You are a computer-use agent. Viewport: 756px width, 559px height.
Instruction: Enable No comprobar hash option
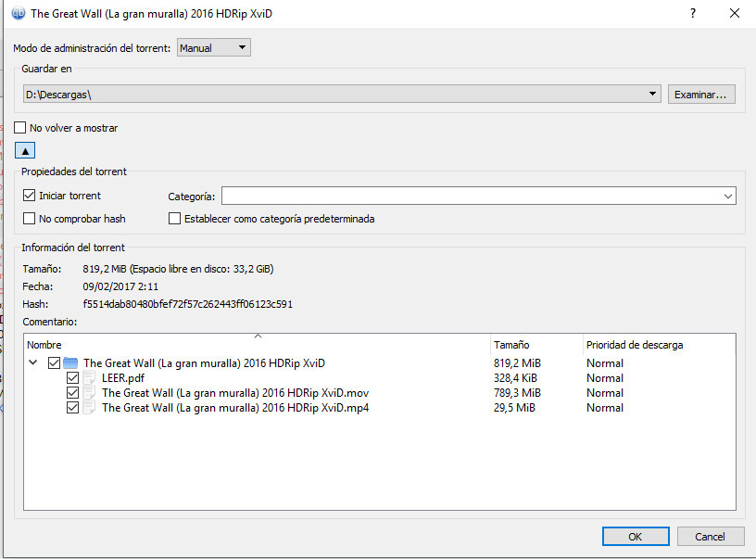point(29,219)
